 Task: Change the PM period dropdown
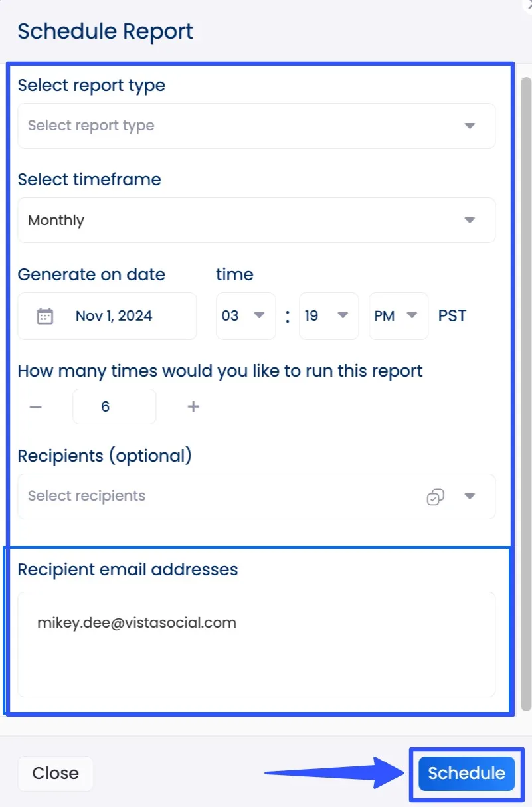click(398, 316)
